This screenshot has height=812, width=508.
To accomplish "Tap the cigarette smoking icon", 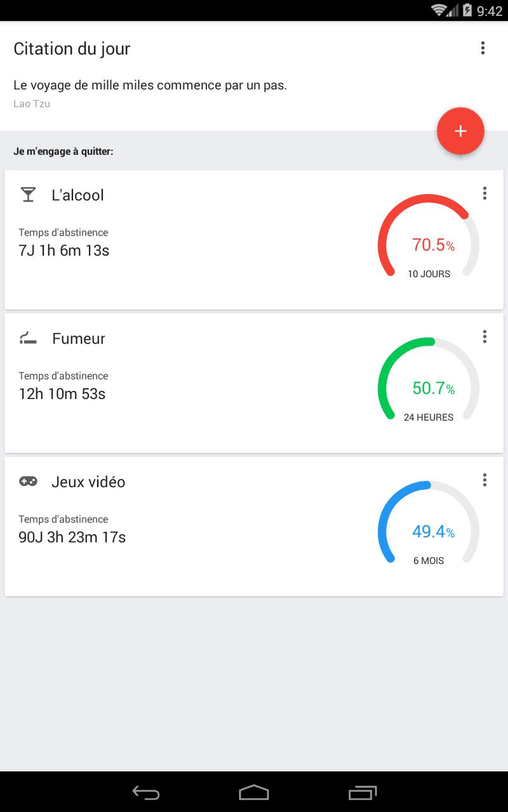I will coord(28,338).
